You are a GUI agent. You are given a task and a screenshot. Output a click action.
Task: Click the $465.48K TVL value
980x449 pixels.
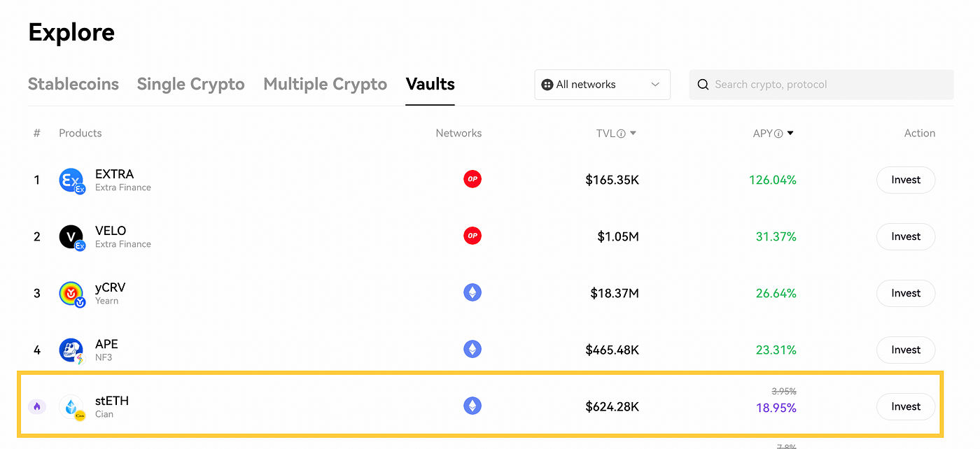pos(612,350)
